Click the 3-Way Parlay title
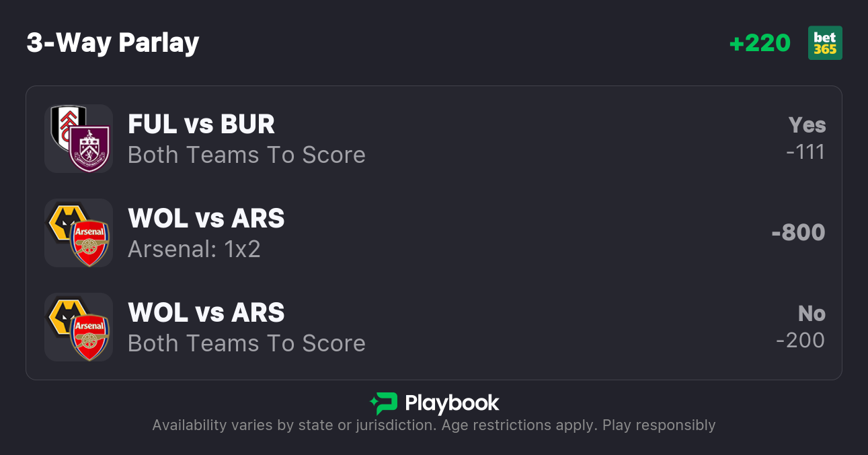This screenshot has width=868, height=455. click(x=113, y=43)
